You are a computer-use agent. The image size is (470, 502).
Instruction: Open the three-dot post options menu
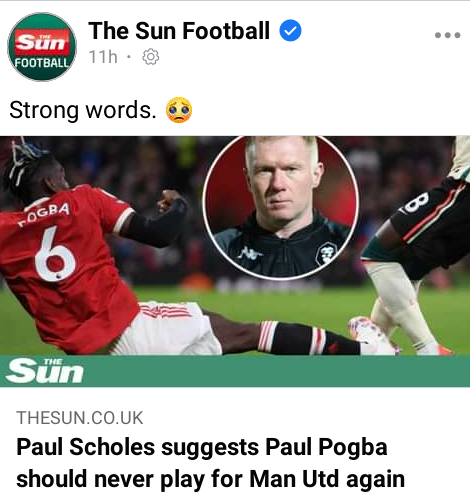pos(448,35)
